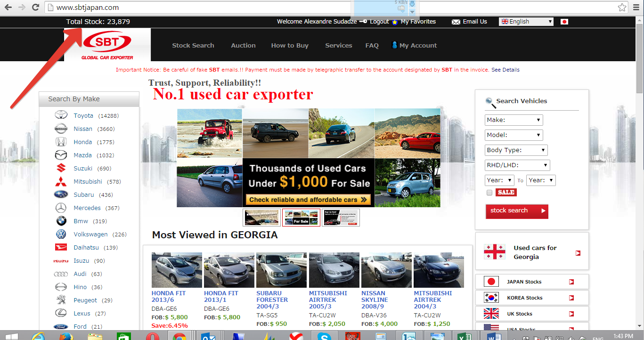Click the Mitsubishi three-diamond logo

point(61,181)
